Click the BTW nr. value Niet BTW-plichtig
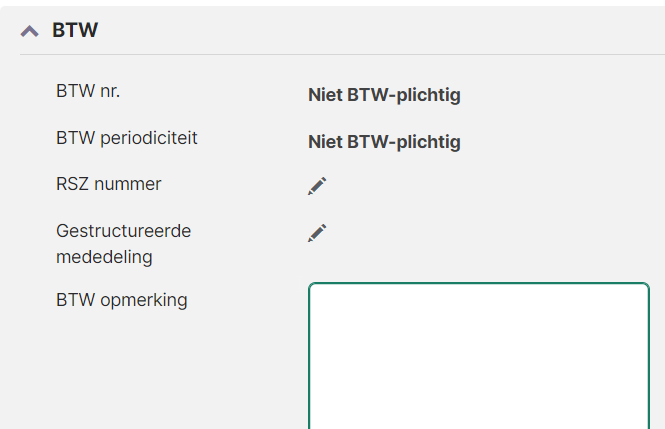Image resolution: width=665 pixels, height=429 pixels. coord(384,95)
